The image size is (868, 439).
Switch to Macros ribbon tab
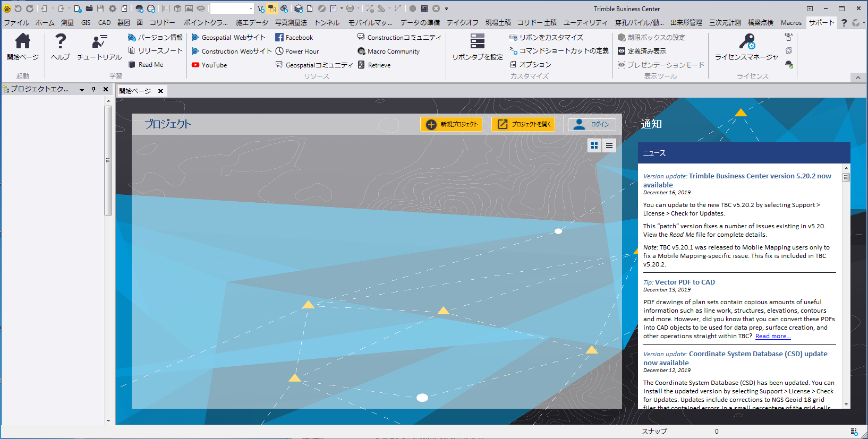791,22
